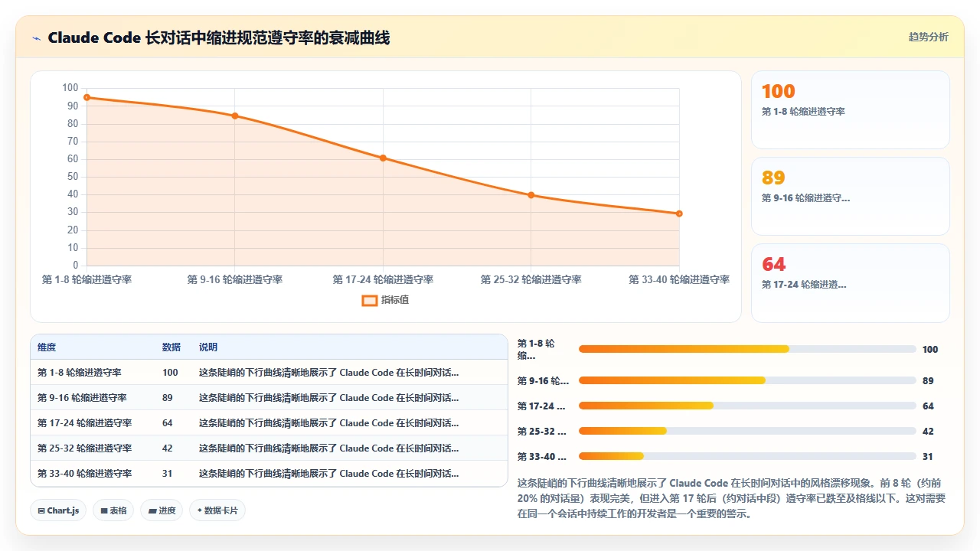Viewport: 980px width, 551px height.
Task: Open the stat card showing 64
Action: click(851, 282)
